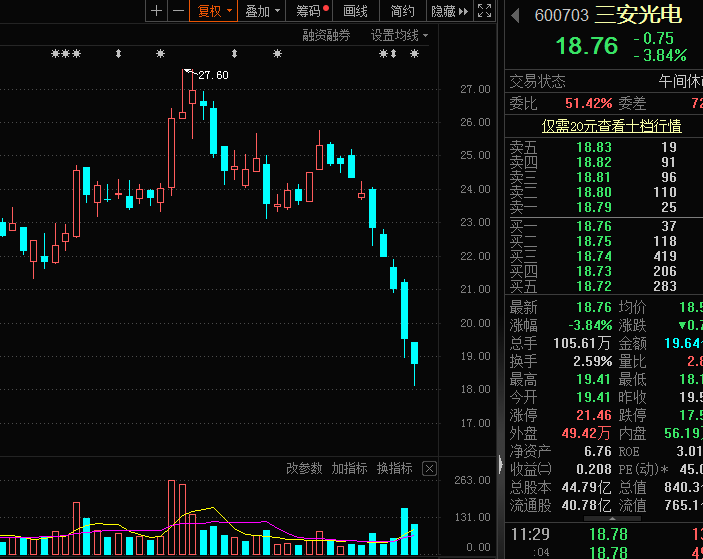Click the 改参数 button
703x559 pixels.
pos(304,468)
